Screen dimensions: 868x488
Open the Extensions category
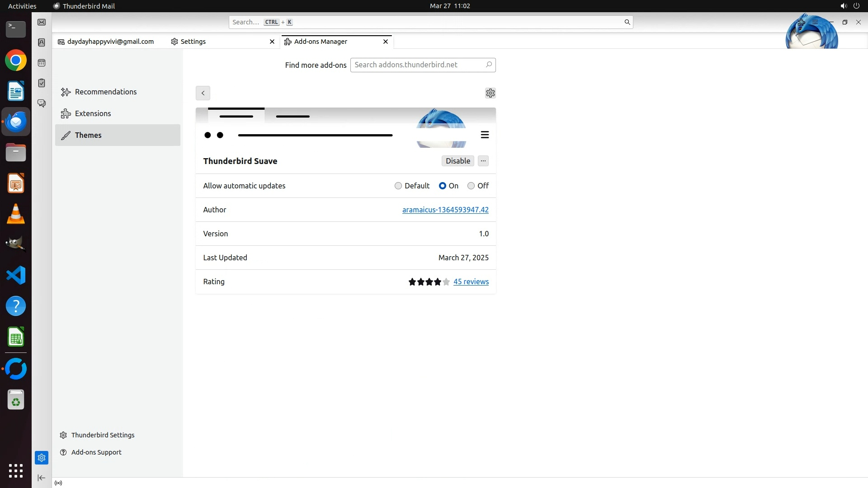[93, 113]
